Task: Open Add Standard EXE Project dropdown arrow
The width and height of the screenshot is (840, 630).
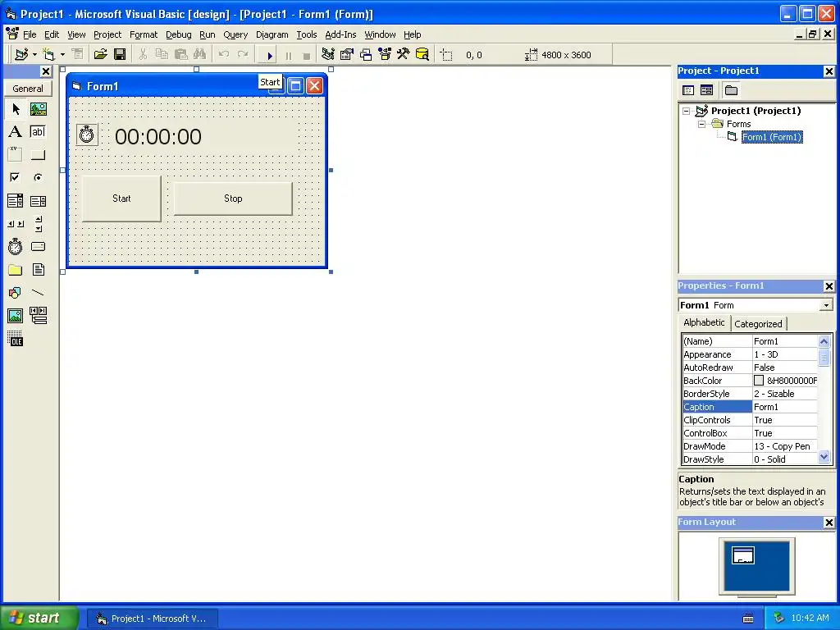Action: coord(34,55)
